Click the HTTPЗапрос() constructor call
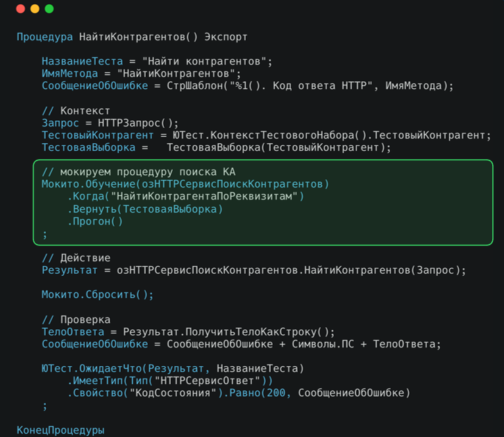 (x=138, y=123)
